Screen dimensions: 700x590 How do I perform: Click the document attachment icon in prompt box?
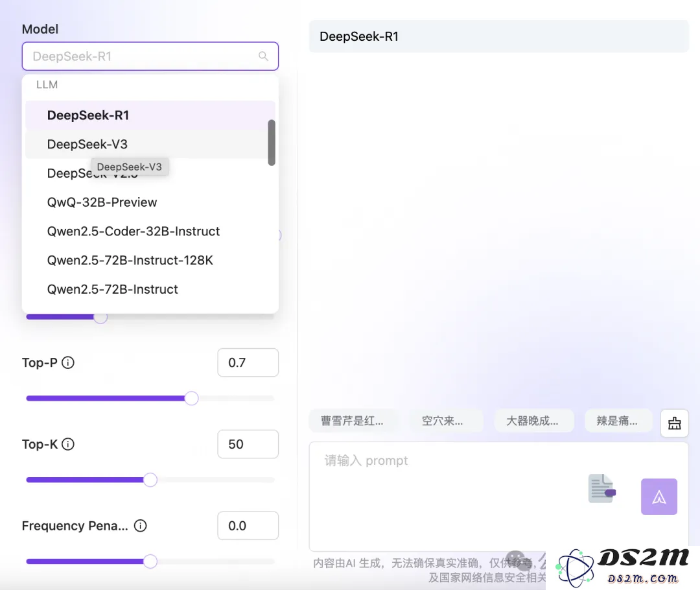click(x=601, y=488)
